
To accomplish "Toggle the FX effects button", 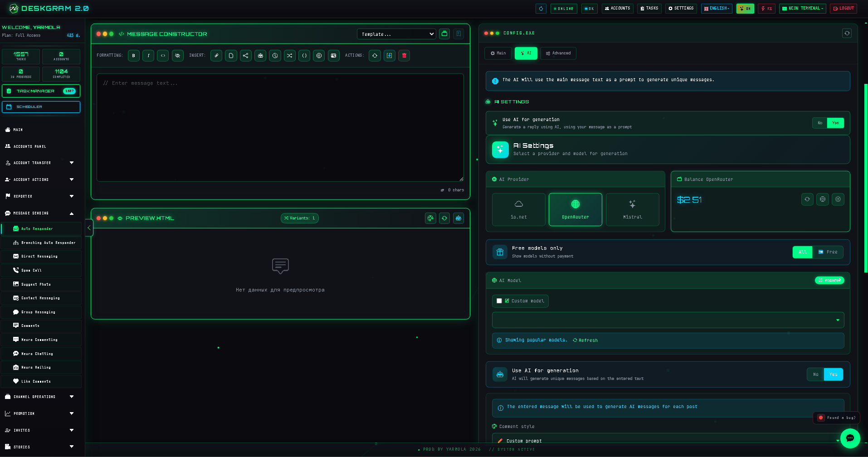I will point(766,9).
